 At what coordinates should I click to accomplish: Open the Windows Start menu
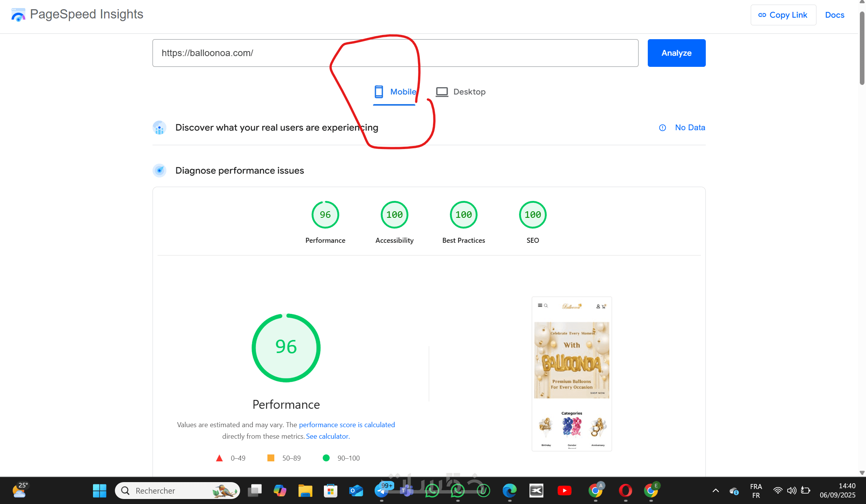pyautogui.click(x=100, y=491)
